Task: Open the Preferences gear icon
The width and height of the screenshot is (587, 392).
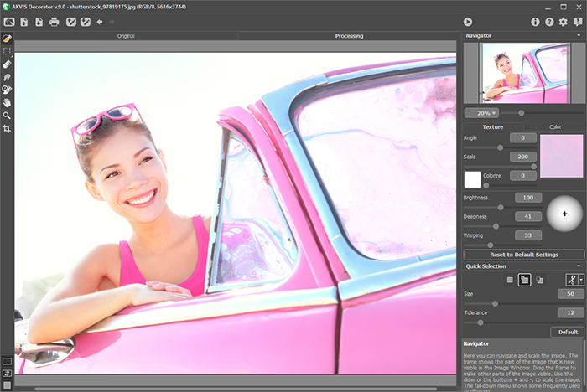Action: click(563, 22)
